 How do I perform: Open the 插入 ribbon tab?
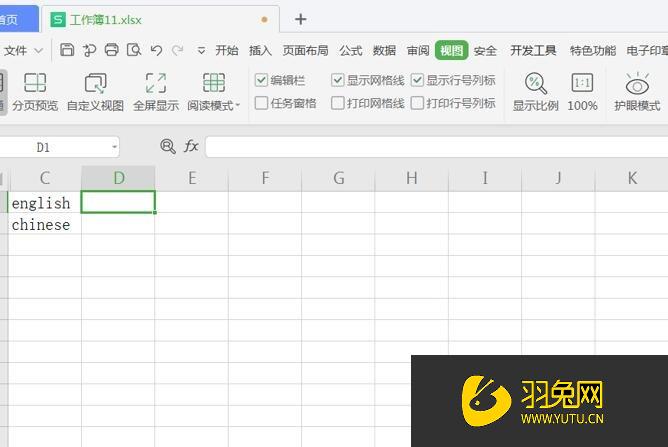click(x=260, y=51)
